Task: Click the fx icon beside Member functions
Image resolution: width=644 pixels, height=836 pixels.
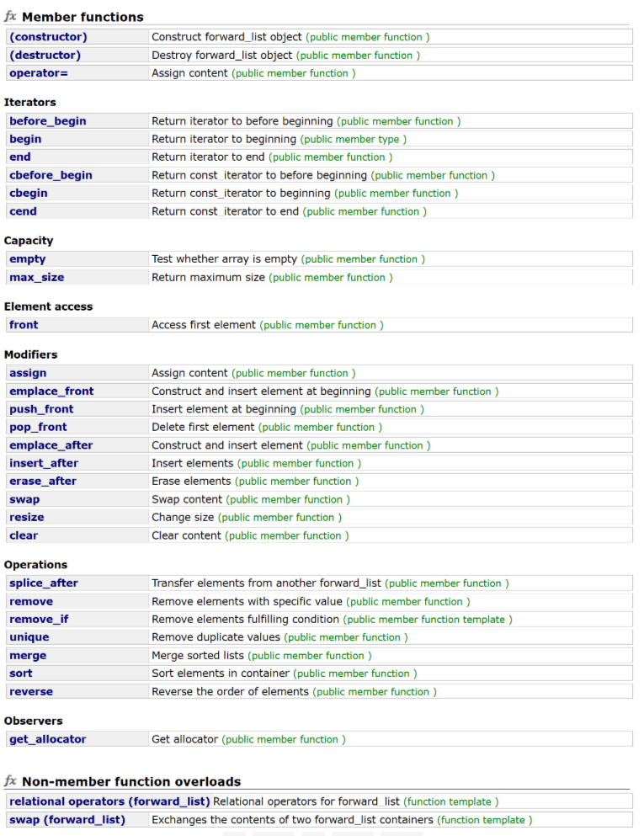Action: click(10, 17)
